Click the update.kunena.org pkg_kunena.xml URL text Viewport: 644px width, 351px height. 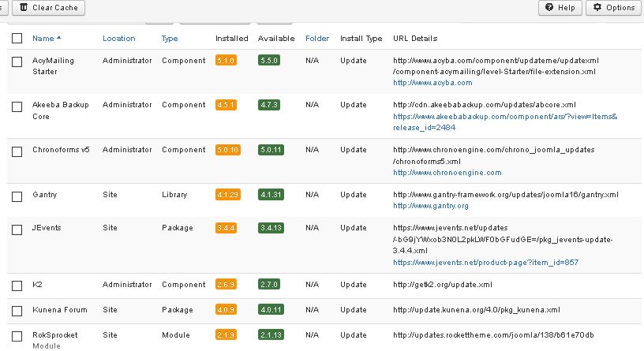click(x=477, y=309)
